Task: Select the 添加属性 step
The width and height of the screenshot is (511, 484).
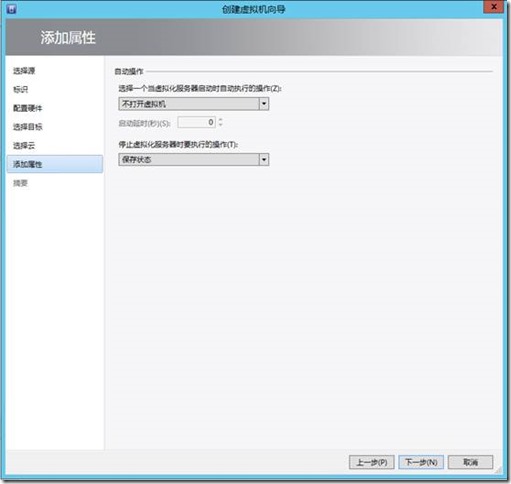Action: tap(55, 164)
